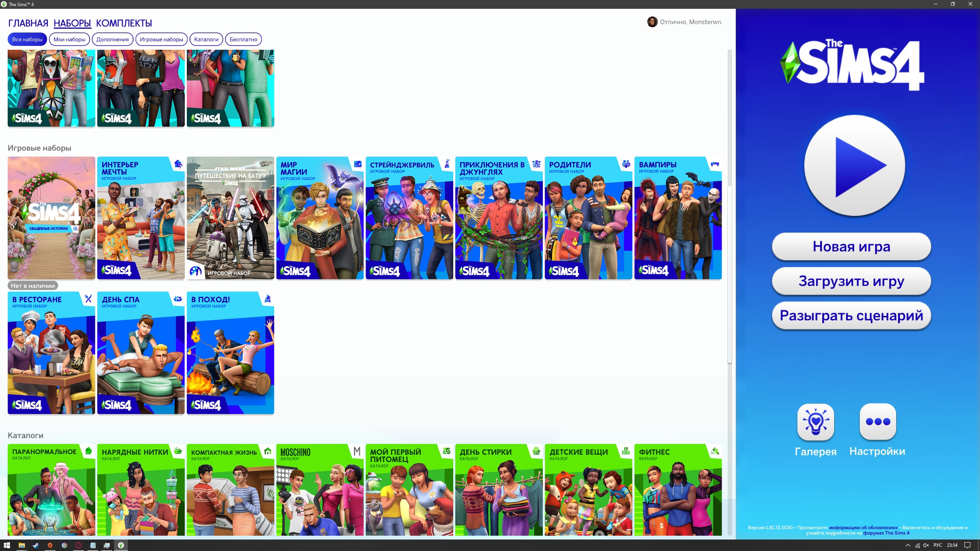Open День спа game pack
The height and width of the screenshot is (551, 980).
pyautogui.click(x=141, y=353)
